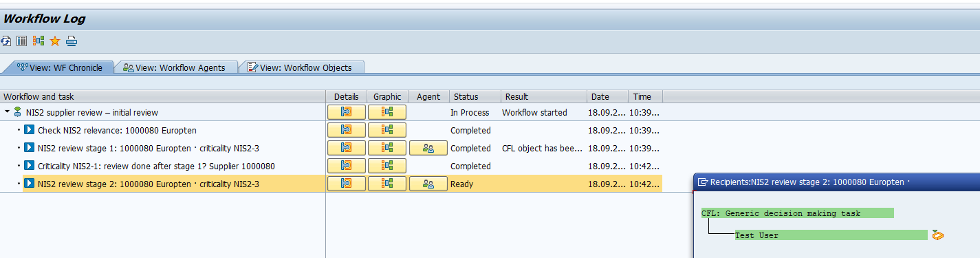Screen dimensions: 980x258
Task: Select Check NIS2 relevance: 1000080 Europten
Action: pos(118,130)
